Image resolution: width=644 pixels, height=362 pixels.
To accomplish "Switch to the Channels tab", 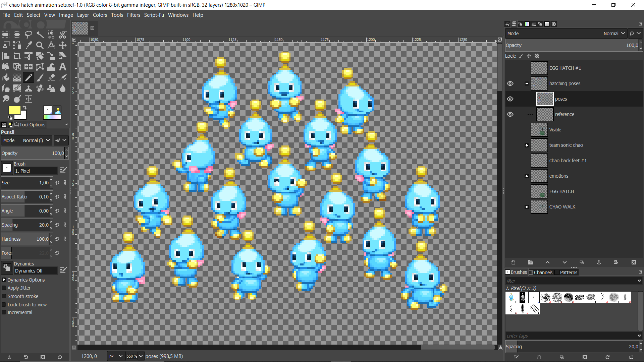I will coord(541,273).
